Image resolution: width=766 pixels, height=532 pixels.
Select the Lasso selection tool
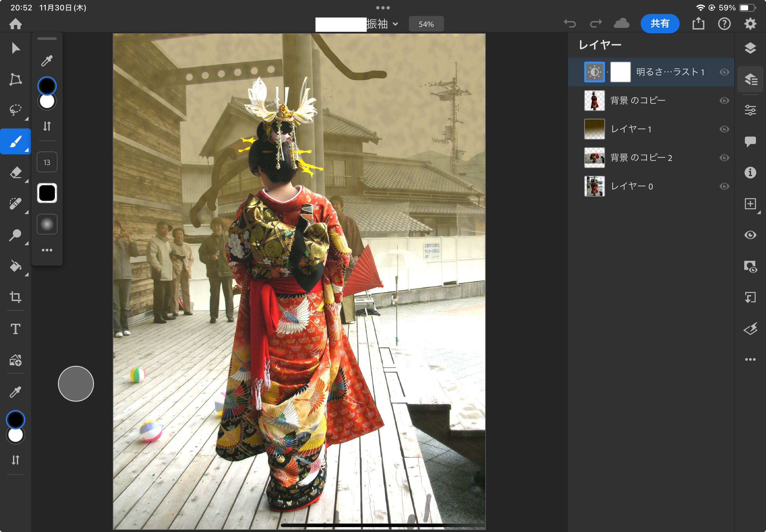click(15, 110)
